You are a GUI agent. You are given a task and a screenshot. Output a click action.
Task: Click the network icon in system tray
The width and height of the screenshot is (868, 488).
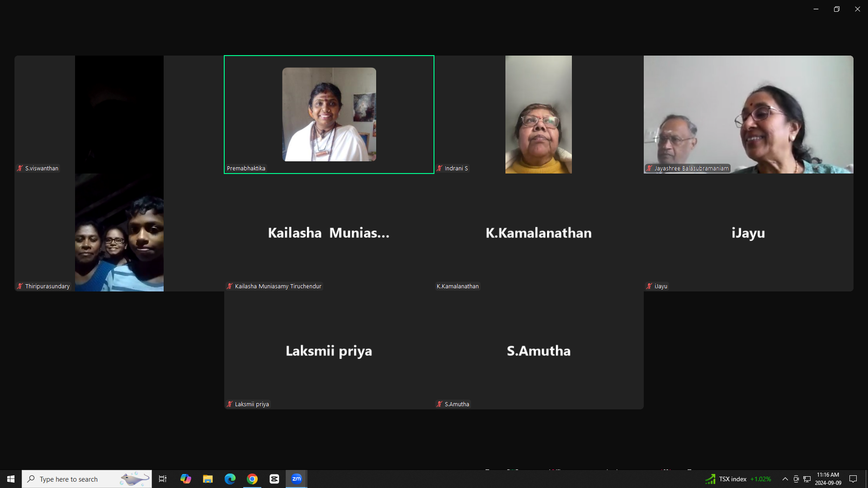(x=807, y=479)
